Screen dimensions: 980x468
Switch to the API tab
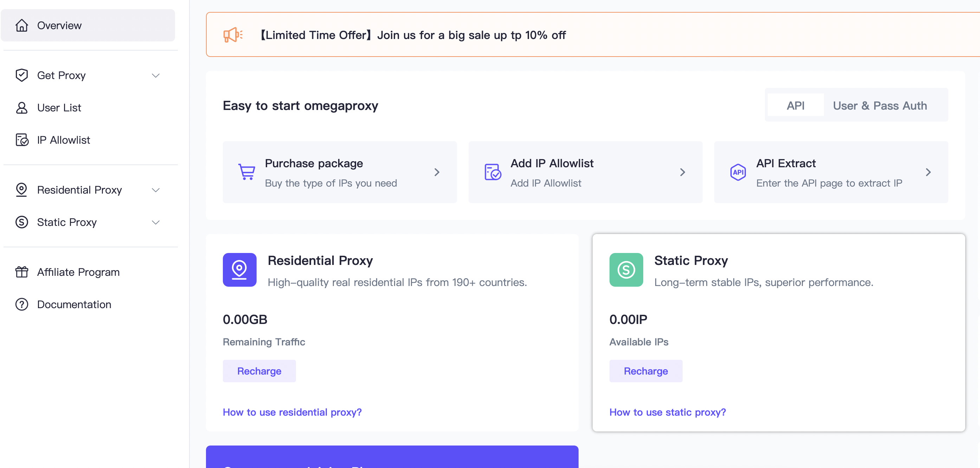pos(795,105)
